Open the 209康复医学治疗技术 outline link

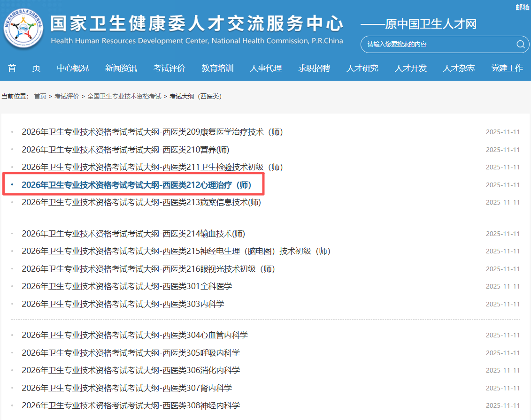[x=152, y=132]
